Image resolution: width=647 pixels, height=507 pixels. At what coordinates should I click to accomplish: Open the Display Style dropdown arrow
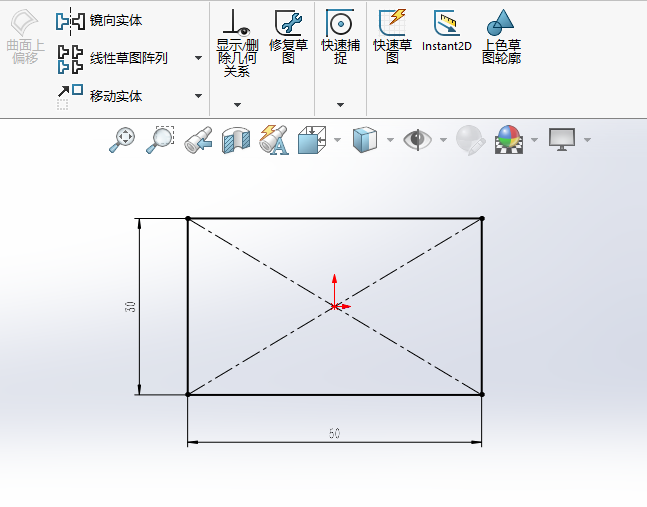pos(390,140)
